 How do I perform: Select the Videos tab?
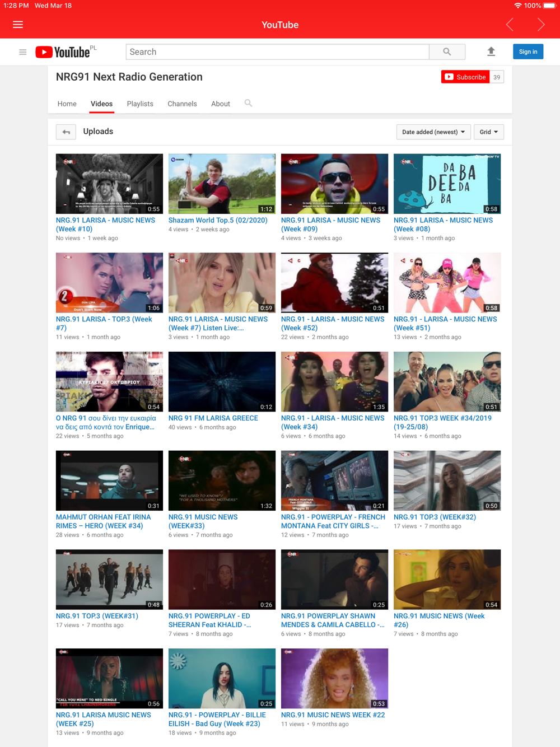click(x=101, y=104)
